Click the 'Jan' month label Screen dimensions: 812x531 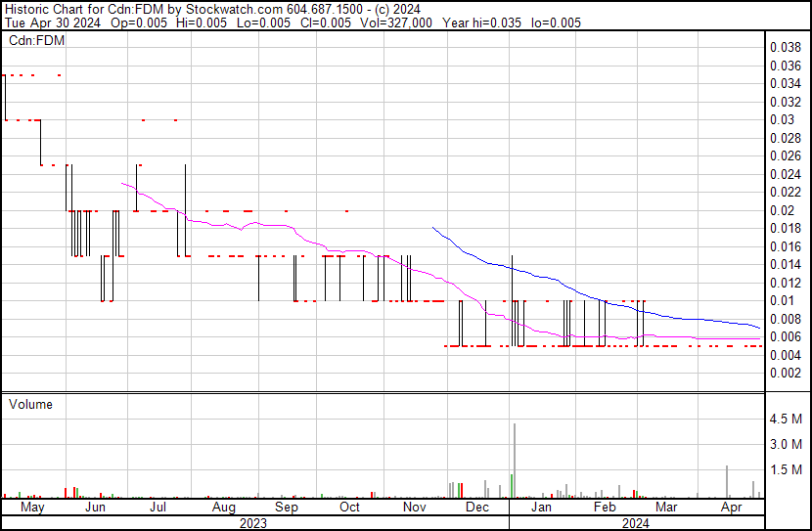point(541,507)
